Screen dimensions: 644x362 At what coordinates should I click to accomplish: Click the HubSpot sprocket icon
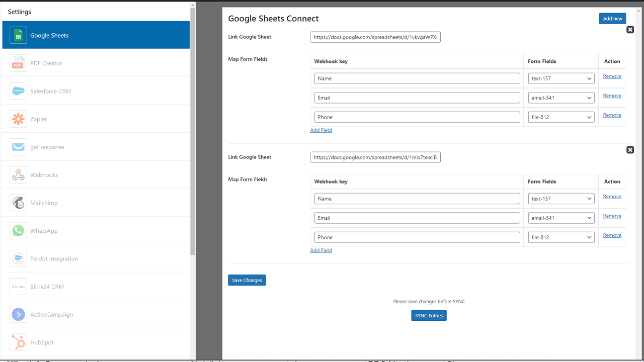(x=18, y=342)
